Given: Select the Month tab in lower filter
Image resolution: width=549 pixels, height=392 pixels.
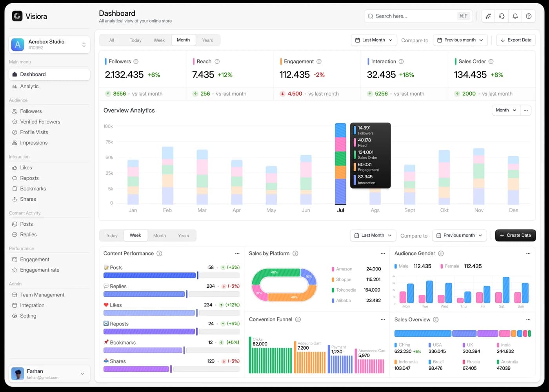Looking at the screenshot, I should (160, 236).
